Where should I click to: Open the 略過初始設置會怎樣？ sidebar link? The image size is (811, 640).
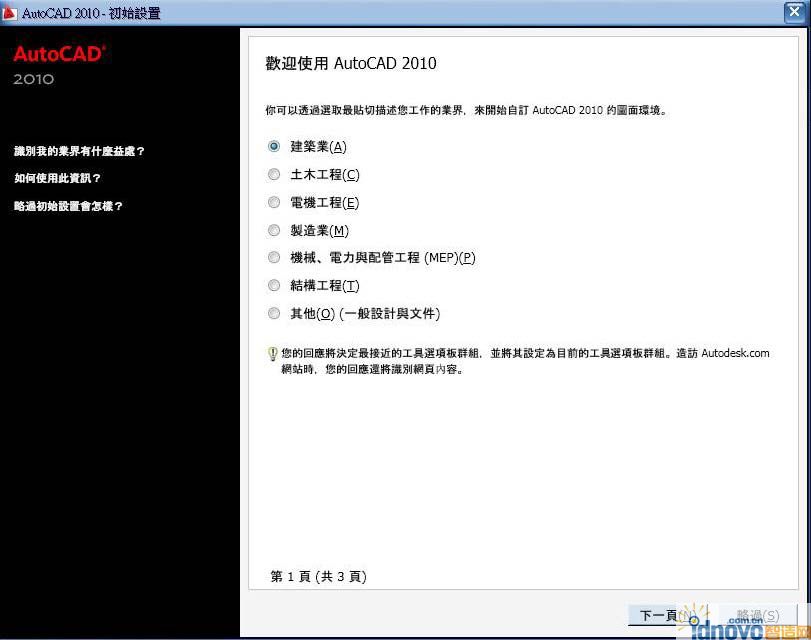pos(69,206)
